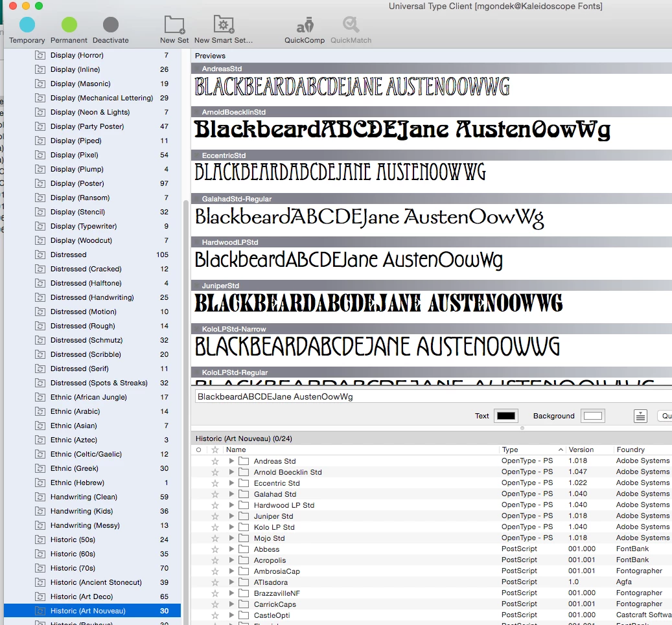The width and height of the screenshot is (672, 625).
Task: Select the Handwriting (Messy) set
Action: coord(92,525)
